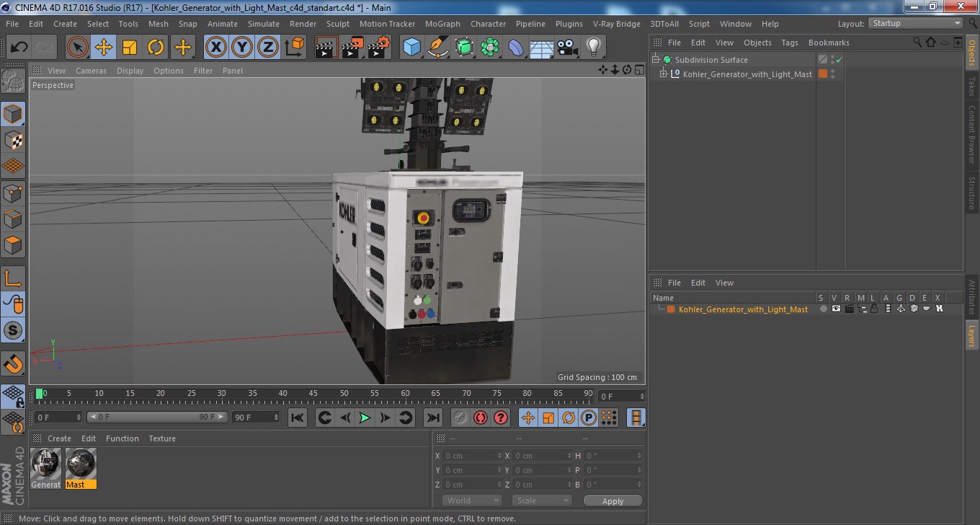Screen dimensions: 980x525
Task: Open the File menu
Action: tap(12, 24)
